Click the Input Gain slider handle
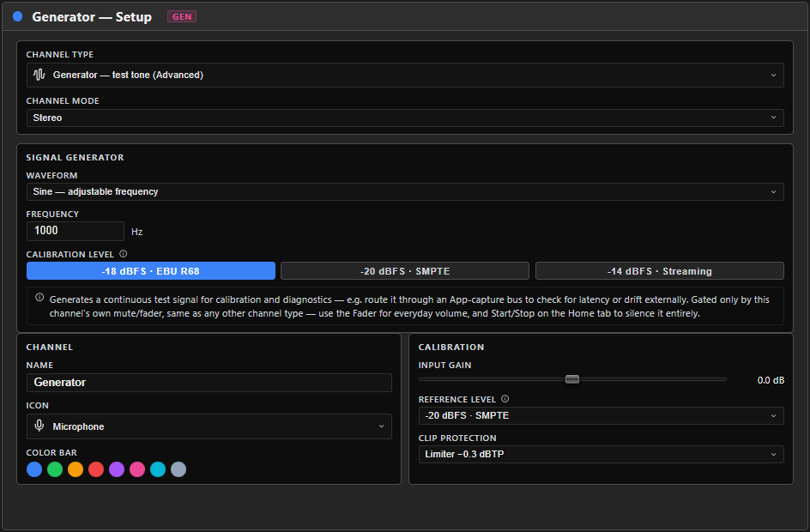Viewport: 810px width, 532px height. (571, 379)
